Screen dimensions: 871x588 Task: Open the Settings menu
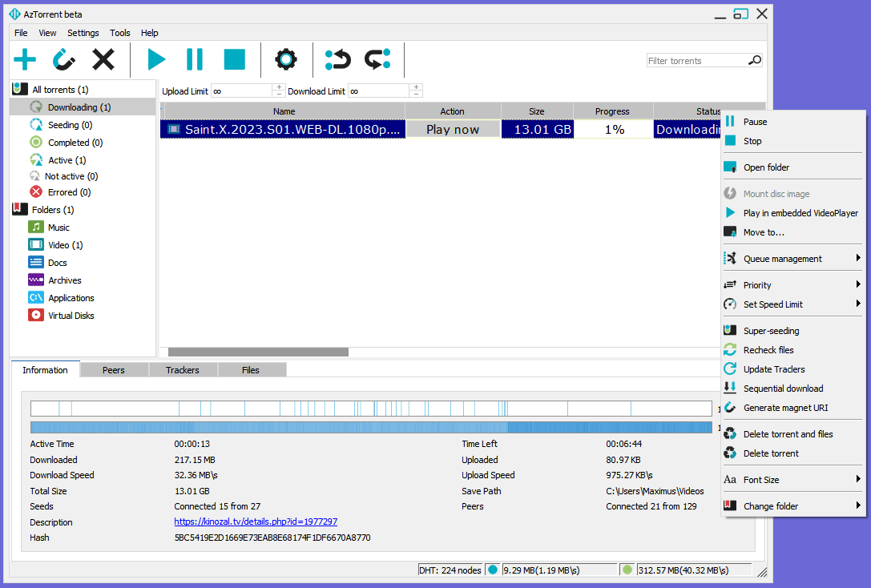pyautogui.click(x=83, y=33)
